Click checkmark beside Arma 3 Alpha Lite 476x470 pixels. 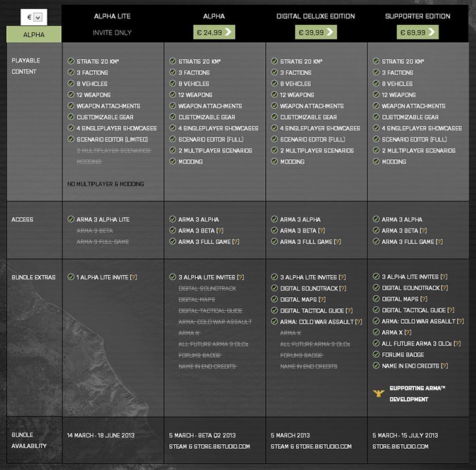pyautogui.click(x=71, y=219)
